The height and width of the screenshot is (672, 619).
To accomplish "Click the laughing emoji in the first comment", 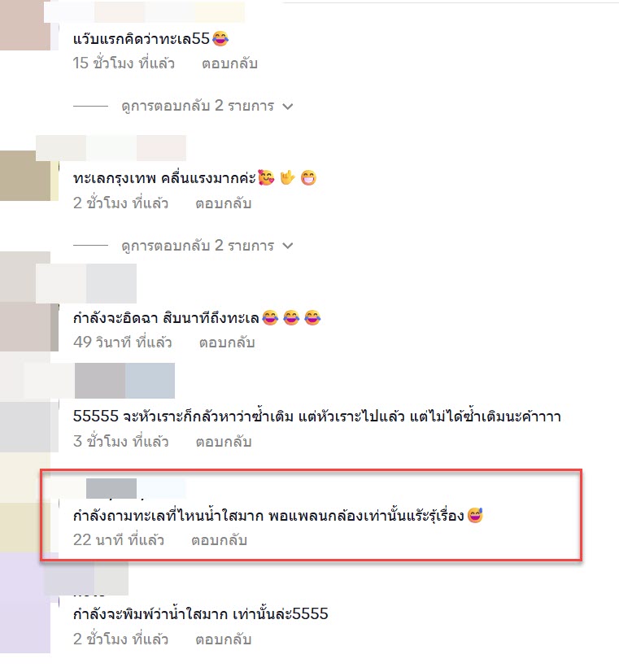I will (x=220, y=38).
